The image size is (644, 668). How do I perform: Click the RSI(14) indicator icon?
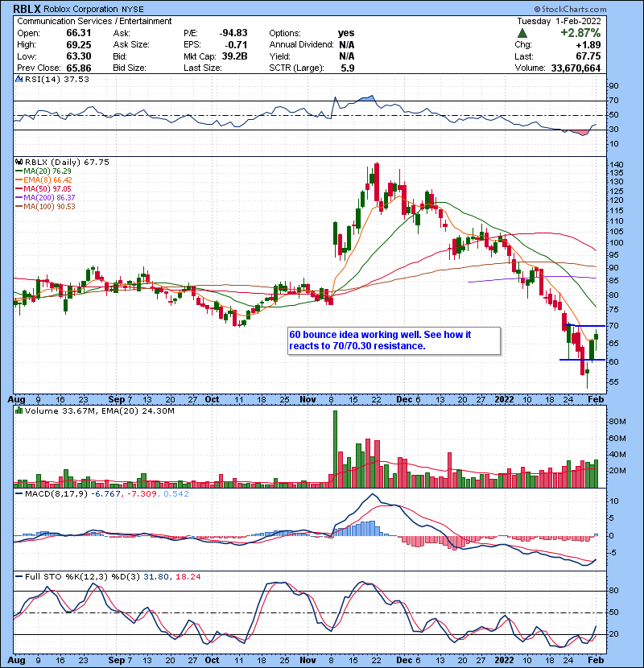(x=19, y=79)
